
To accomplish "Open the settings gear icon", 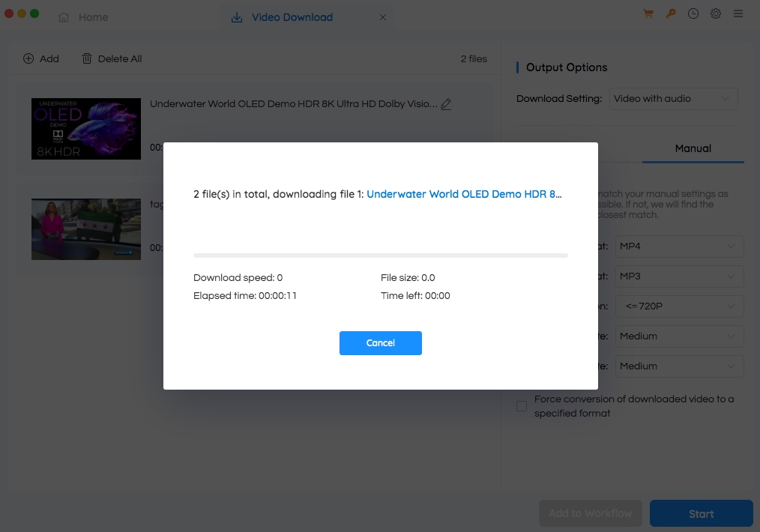I will click(716, 13).
